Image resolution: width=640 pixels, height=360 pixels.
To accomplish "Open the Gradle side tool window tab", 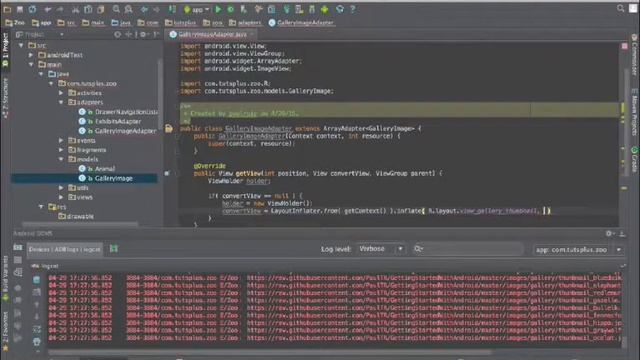I will (635, 159).
